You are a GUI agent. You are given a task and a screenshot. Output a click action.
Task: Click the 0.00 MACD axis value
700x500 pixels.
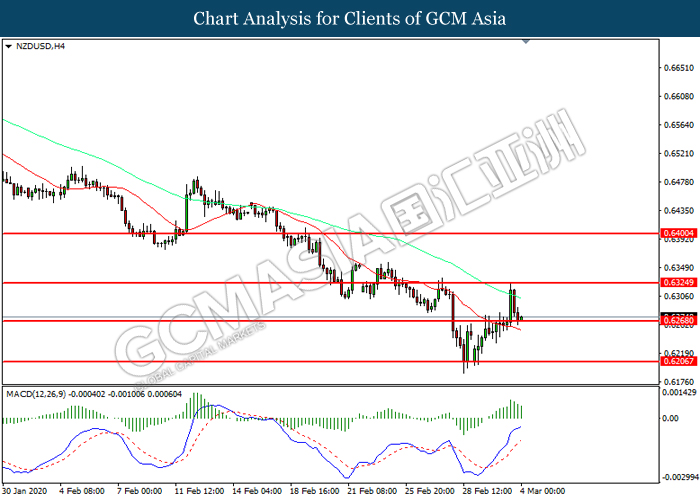(671, 418)
